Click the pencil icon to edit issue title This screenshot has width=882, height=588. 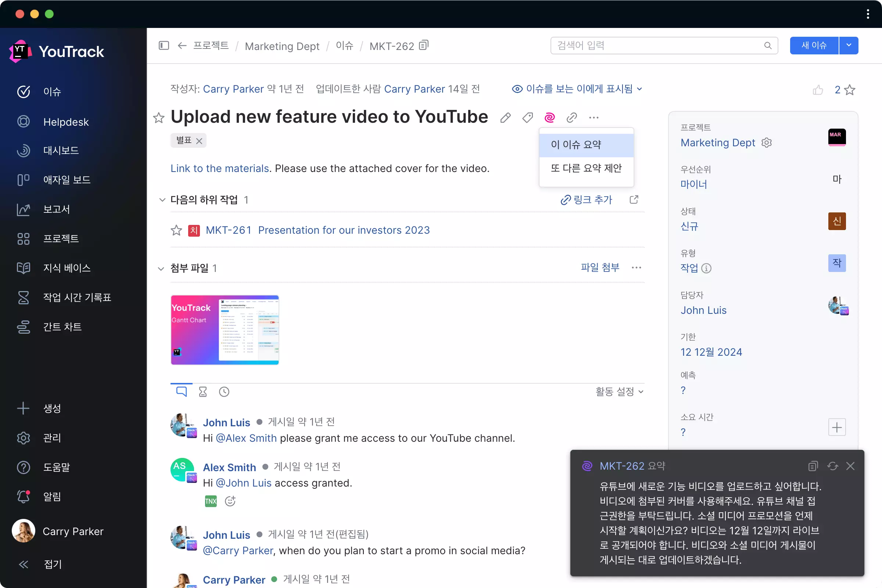pos(505,117)
